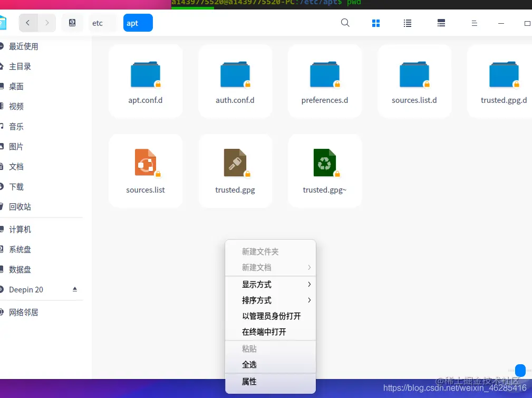Expand the 排序方式 submenu
532x398 pixels.
tap(270, 300)
